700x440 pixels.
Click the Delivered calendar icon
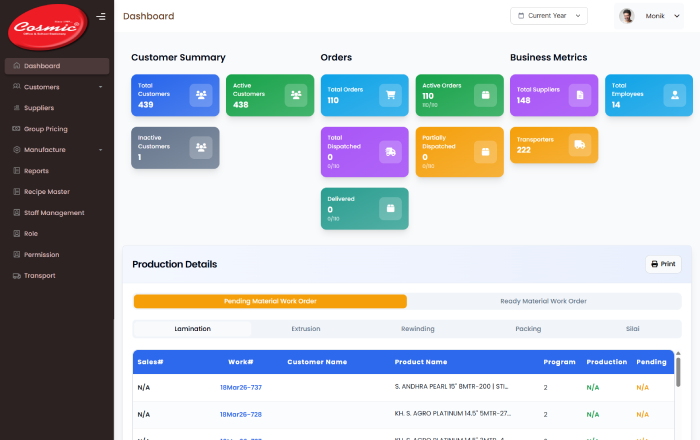click(390, 208)
